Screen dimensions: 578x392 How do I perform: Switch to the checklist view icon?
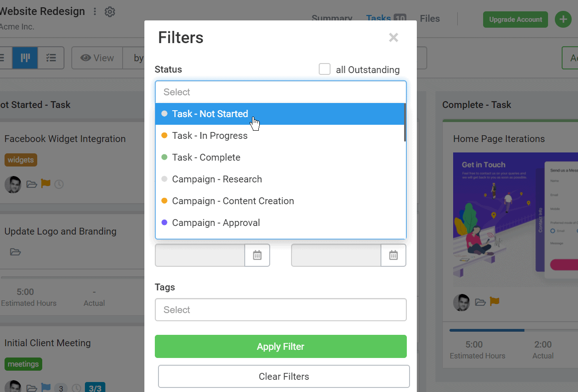click(51, 58)
